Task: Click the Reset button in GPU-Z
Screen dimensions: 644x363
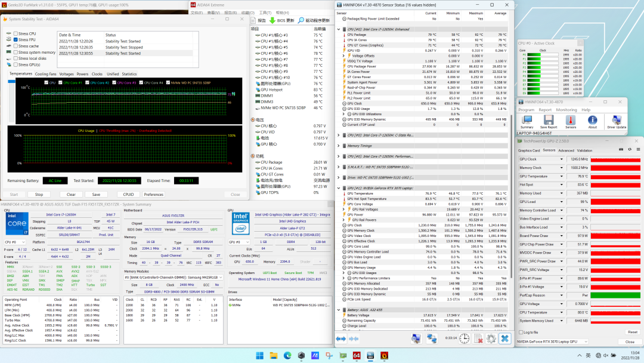Action: (632, 332)
